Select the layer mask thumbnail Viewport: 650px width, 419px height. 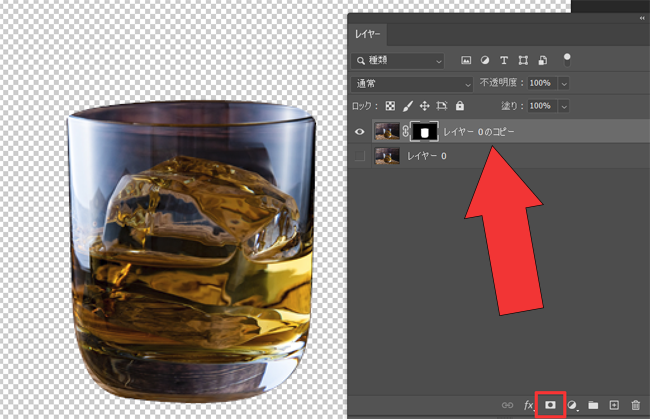pyautogui.click(x=424, y=131)
